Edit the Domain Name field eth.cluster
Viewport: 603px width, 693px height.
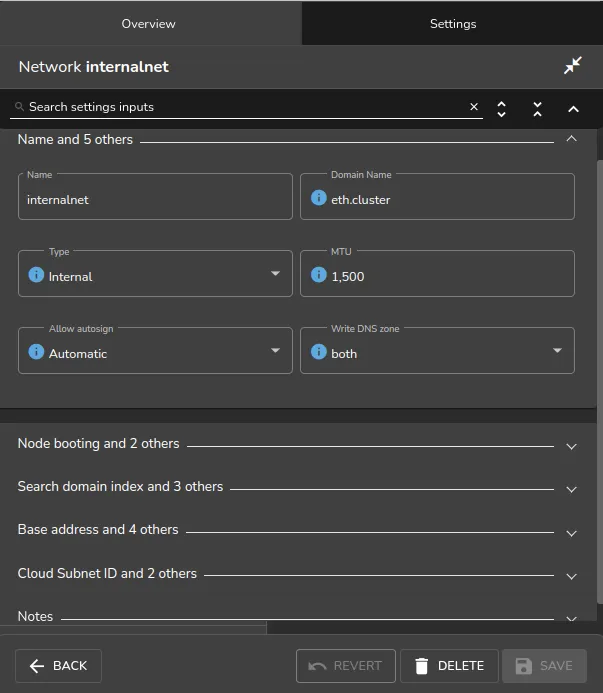coord(437,197)
